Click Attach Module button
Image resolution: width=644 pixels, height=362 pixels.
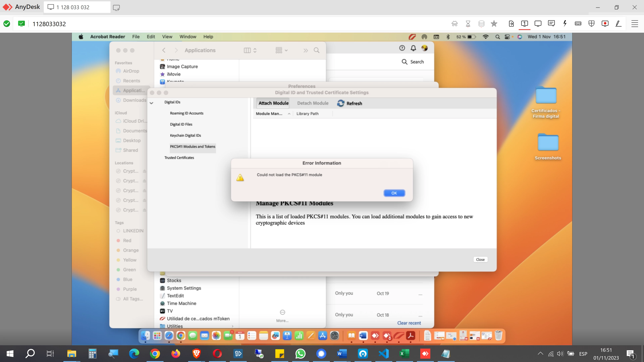coord(273,103)
